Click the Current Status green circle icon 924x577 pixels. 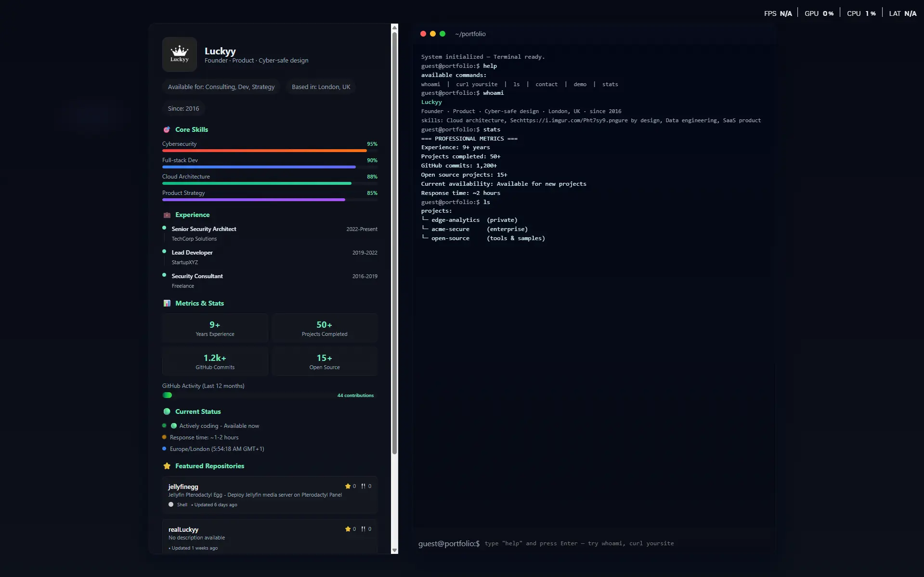pos(167,411)
